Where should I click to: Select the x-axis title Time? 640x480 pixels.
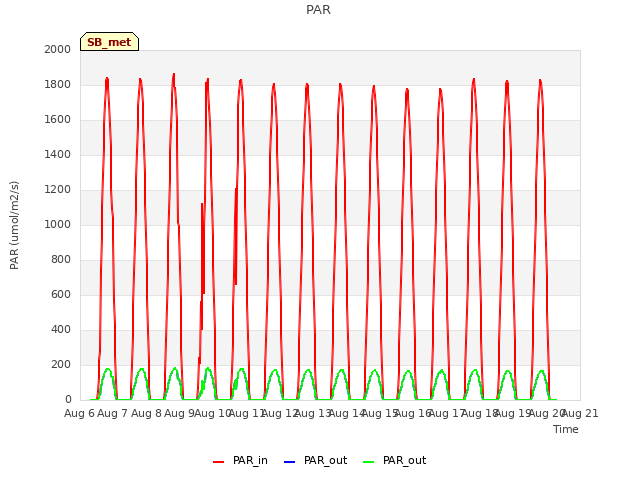(x=566, y=429)
